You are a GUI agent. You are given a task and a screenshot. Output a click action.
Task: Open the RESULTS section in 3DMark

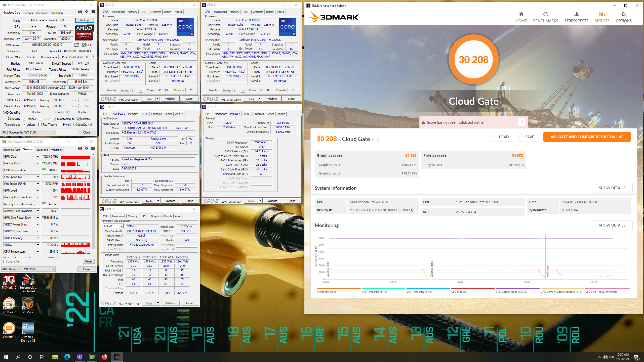click(602, 17)
